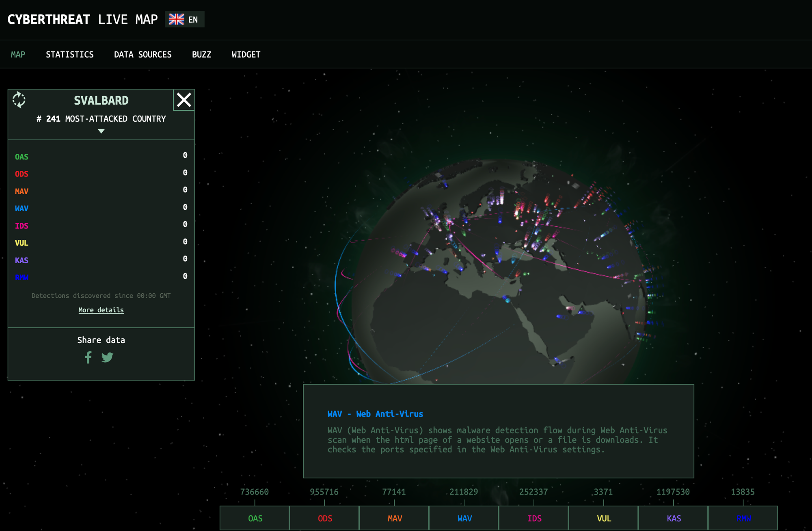The width and height of the screenshot is (812, 531).
Task: Open the BUZZ tab
Action: [x=202, y=54]
